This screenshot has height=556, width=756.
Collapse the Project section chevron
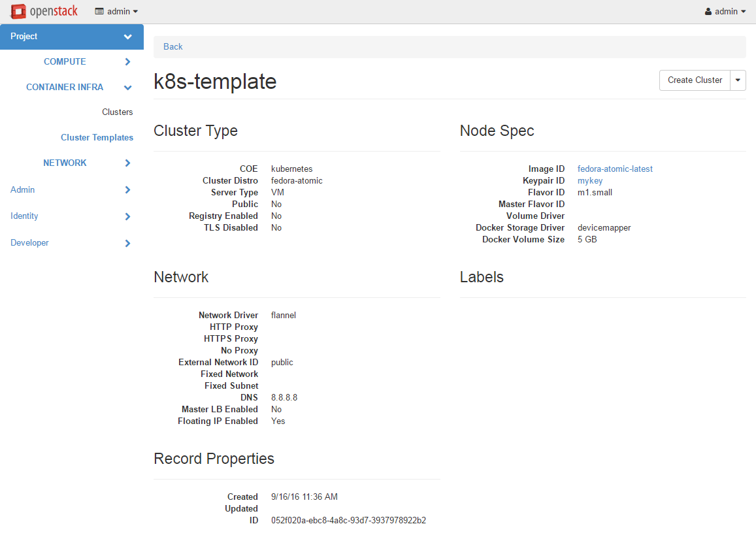pyautogui.click(x=127, y=37)
